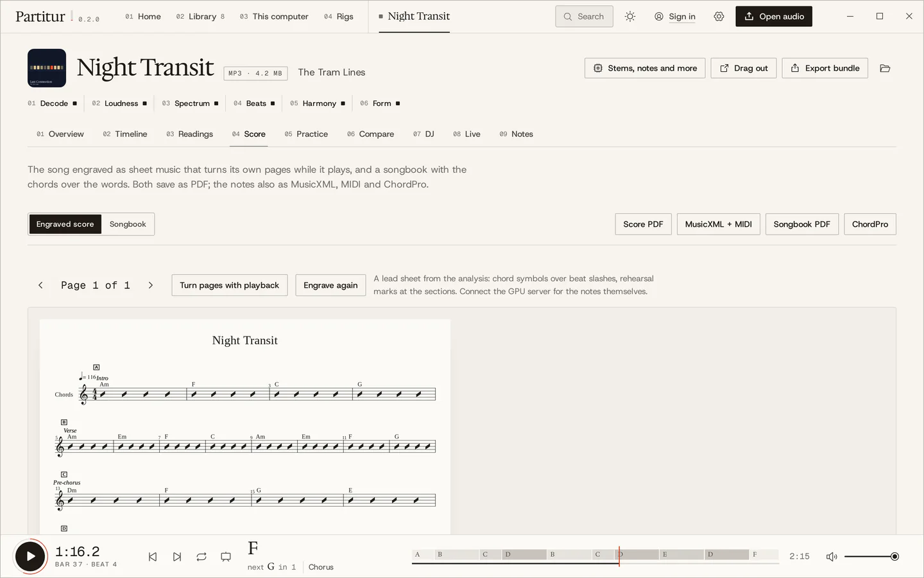Select the Engraved score view
Screen dimensions: 924x578
pos(65,224)
